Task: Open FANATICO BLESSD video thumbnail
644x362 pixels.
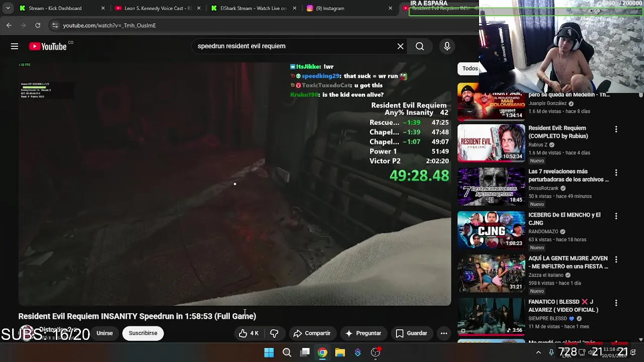Action: pyautogui.click(x=491, y=317)
